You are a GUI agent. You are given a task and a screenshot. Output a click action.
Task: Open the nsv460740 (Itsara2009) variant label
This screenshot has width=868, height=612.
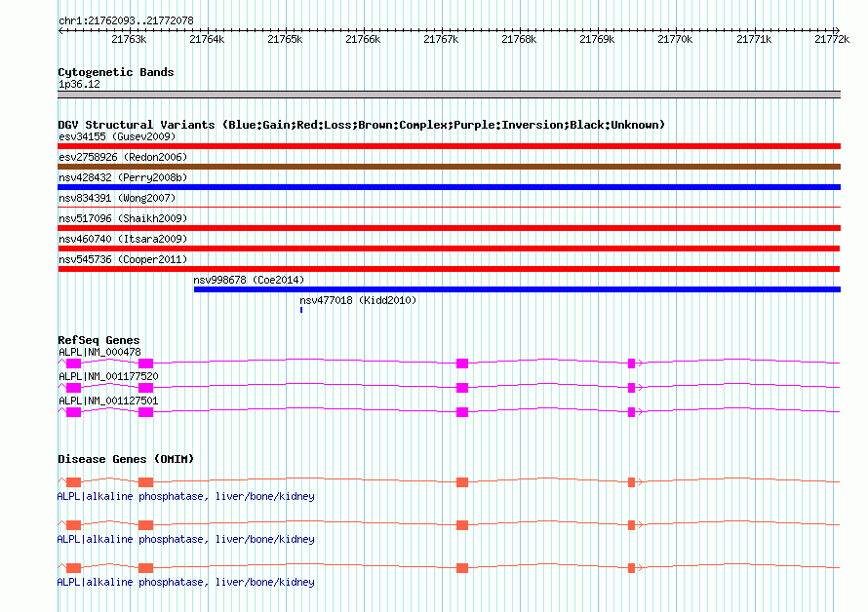point(123,239)
